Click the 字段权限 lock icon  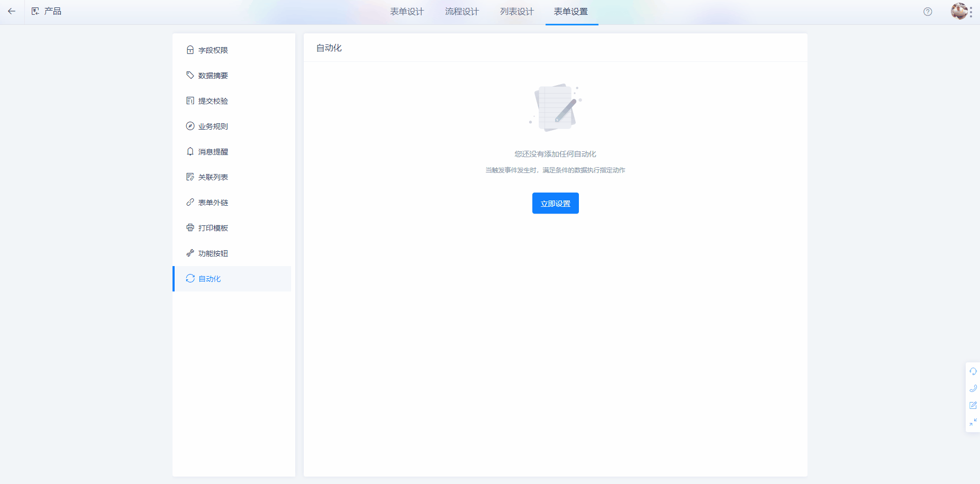[190, 50]
